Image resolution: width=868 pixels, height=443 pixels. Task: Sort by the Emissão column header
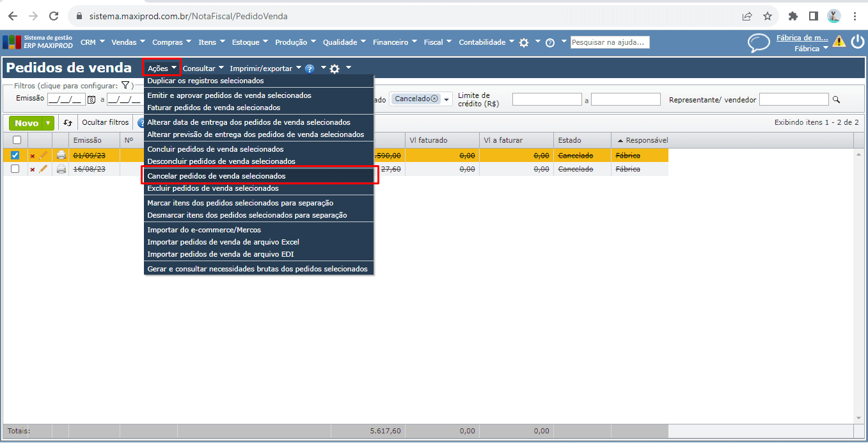95,140
